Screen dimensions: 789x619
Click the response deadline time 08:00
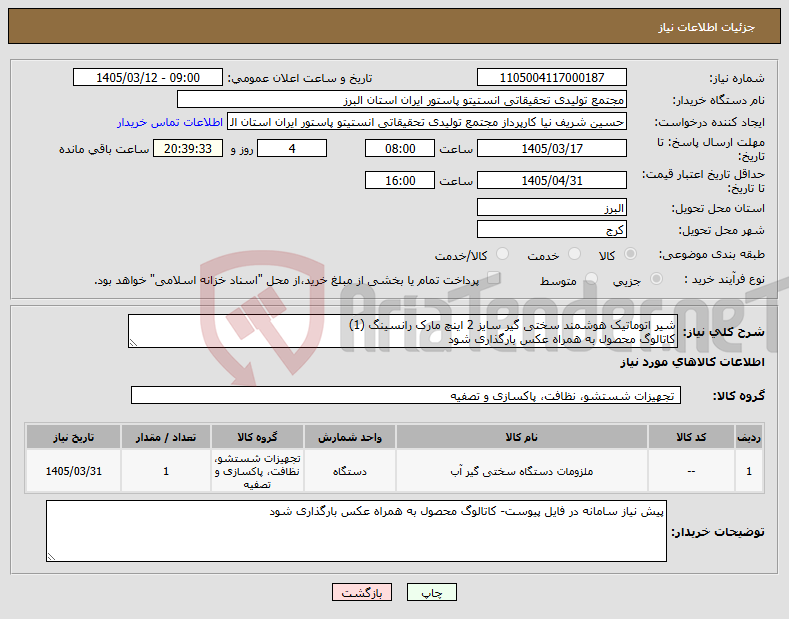400,148
